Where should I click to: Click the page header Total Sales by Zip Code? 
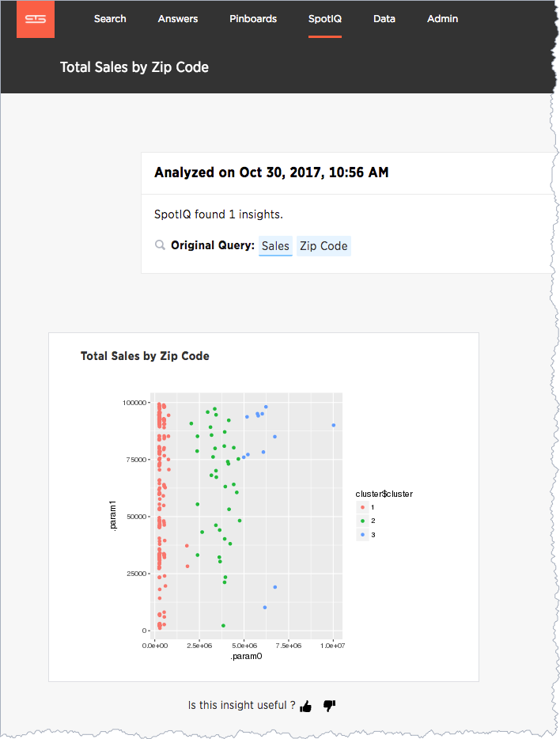(x=134, y=67)
